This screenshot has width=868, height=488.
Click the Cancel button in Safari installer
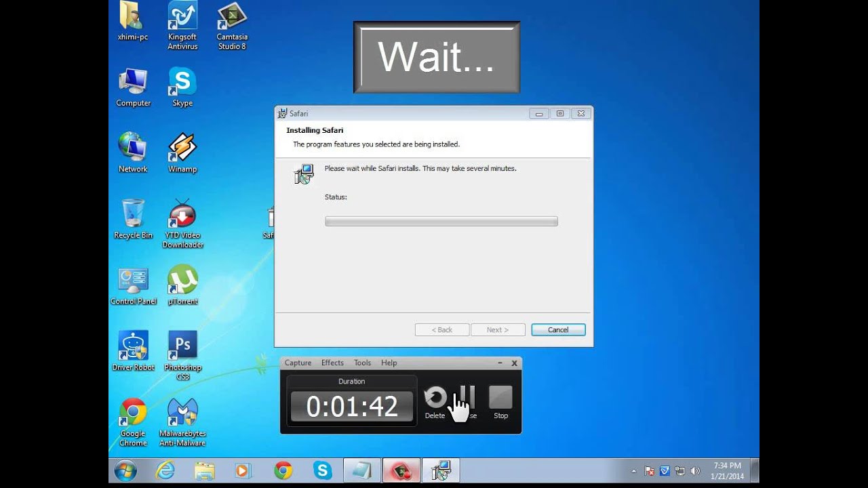558,330
